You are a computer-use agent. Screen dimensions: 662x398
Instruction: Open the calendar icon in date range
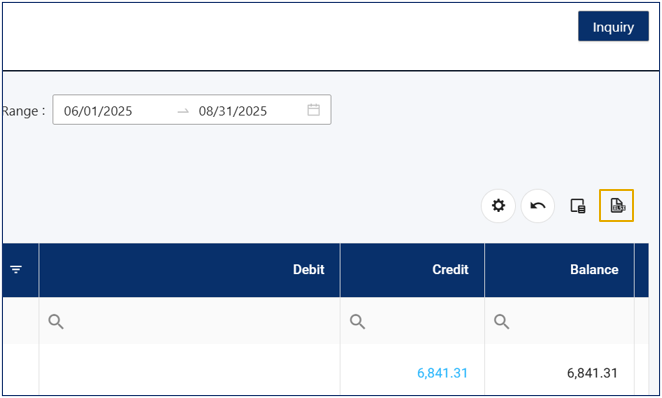[313, 110]
